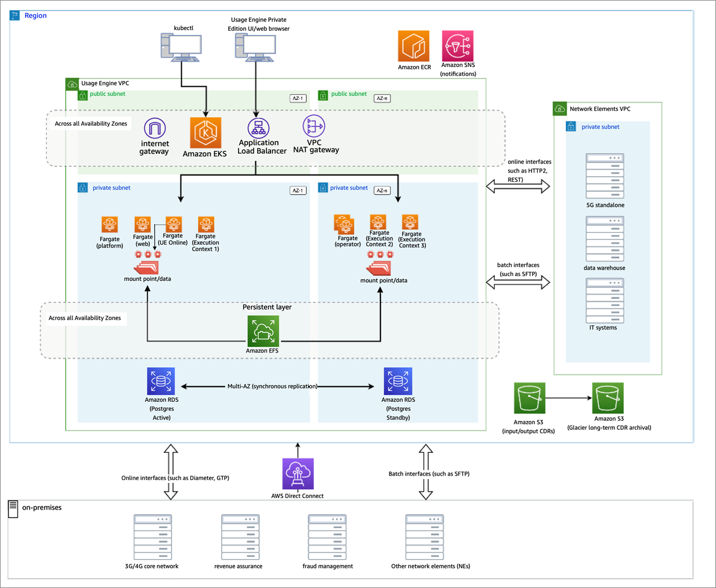Click the lock icon of Network Elements private subnet
This screenshot has width=716, height=588.
pyautogui.click(x=571, y=126)
